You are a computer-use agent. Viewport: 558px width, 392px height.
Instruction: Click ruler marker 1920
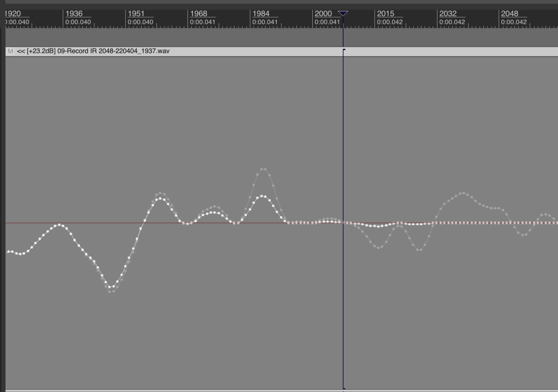click(x=13, y=14)
